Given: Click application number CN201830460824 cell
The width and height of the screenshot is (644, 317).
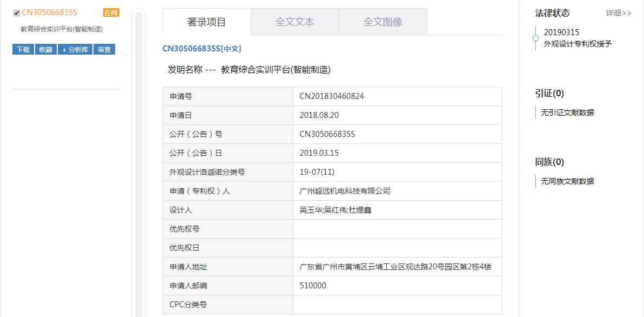Looking at the screenshot, I should tap(332, 96).
